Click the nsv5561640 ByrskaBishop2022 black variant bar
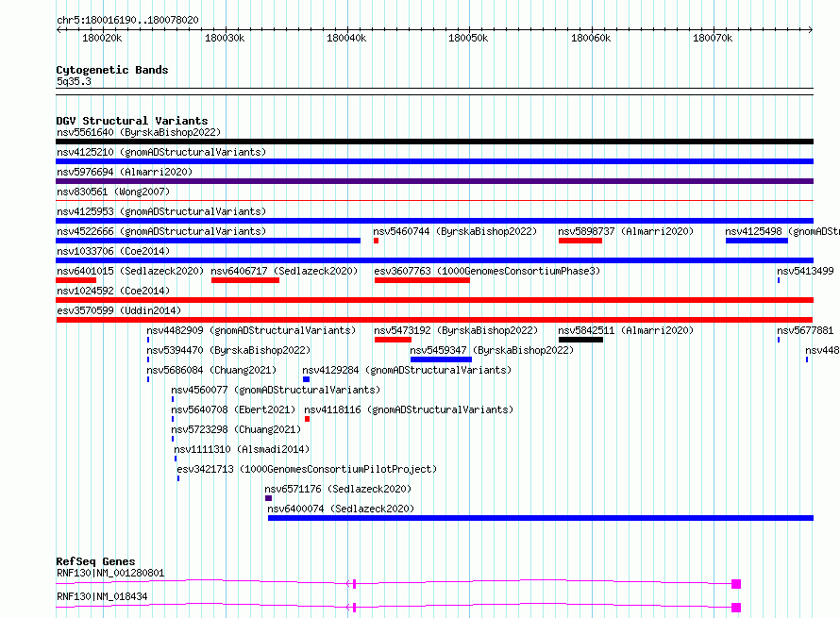The width and height of the screenshot is (840, 618). point(434,142)
